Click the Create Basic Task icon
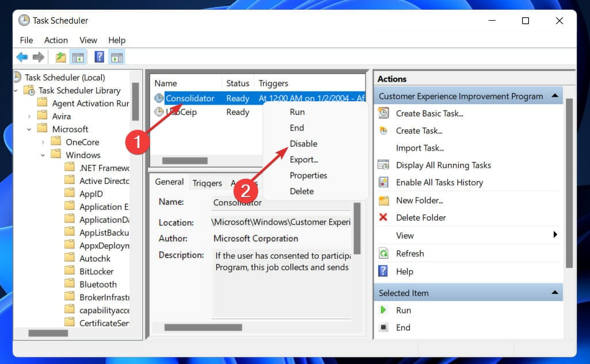The width and height of the screenshot is (590, 364). pyautogui.click(x=383, y=113)
